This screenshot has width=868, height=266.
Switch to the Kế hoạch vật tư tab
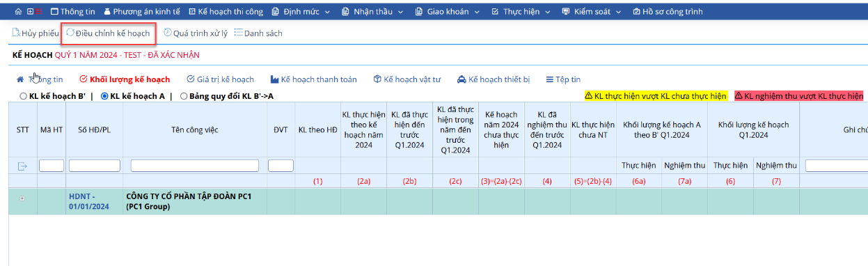tap(407, 79)
